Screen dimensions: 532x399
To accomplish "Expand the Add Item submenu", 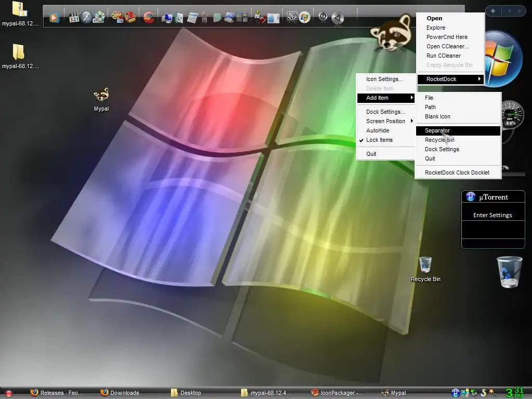I will click(385, 98).
